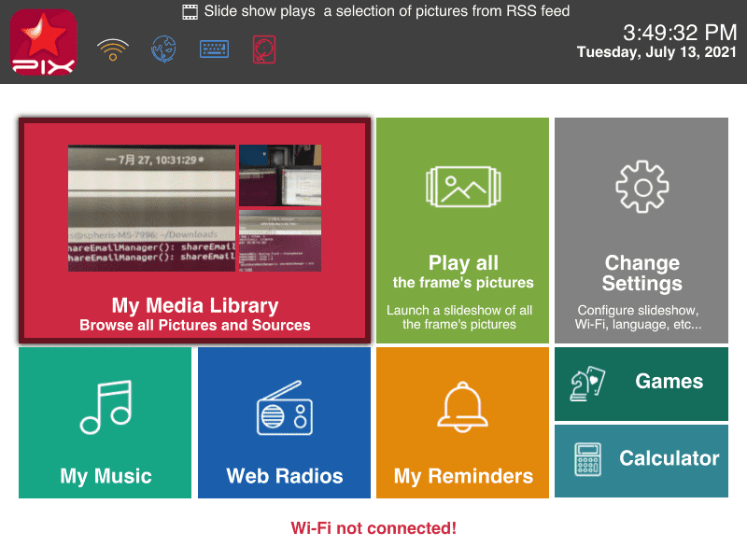Click the Pix star logo
Screen dimensions: 747x560
(x=43, y=42)
